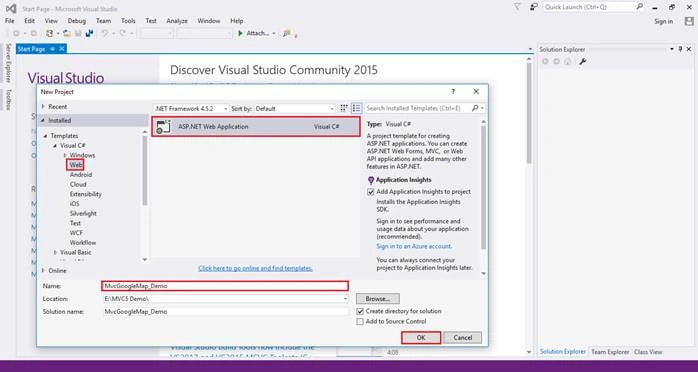Click the Solution Explorer Properties wrench icon
Viewport: 698px width, 372px height.
coord(582,62)
